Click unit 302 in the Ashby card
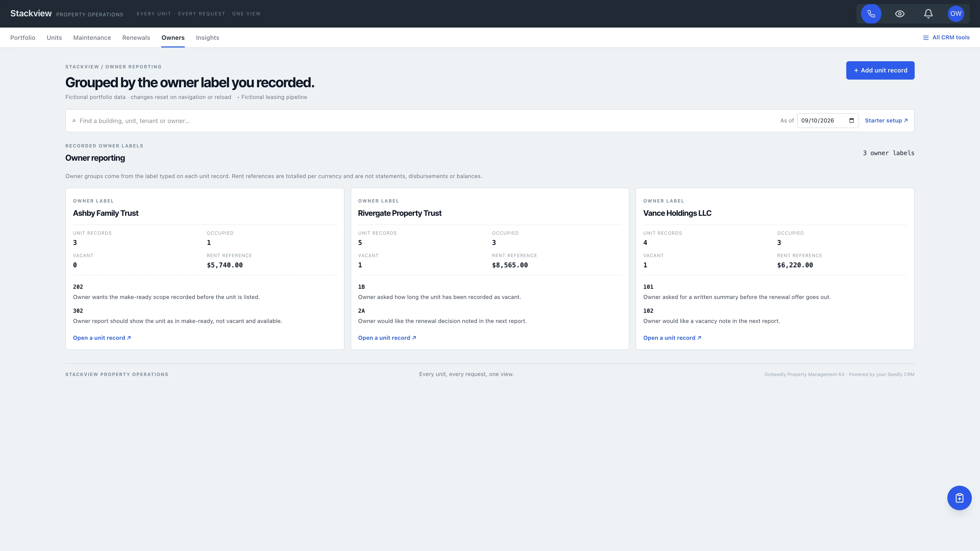980x551 pixels. coord(78,311)
